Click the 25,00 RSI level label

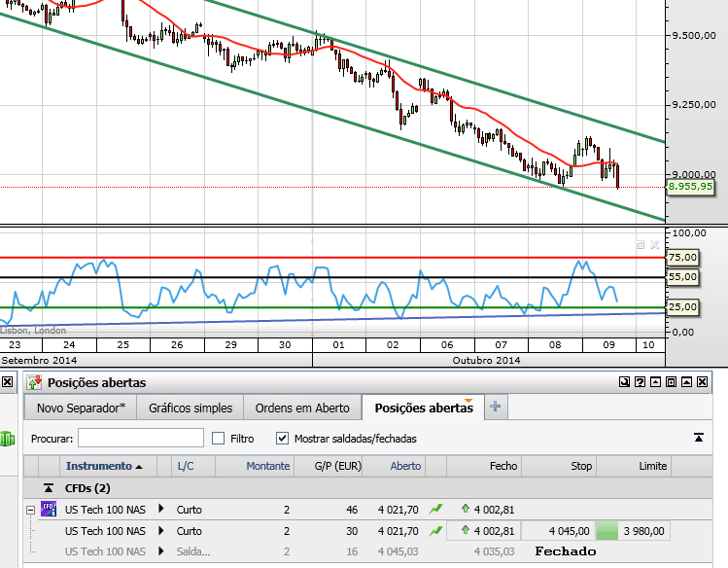[683, 306]
